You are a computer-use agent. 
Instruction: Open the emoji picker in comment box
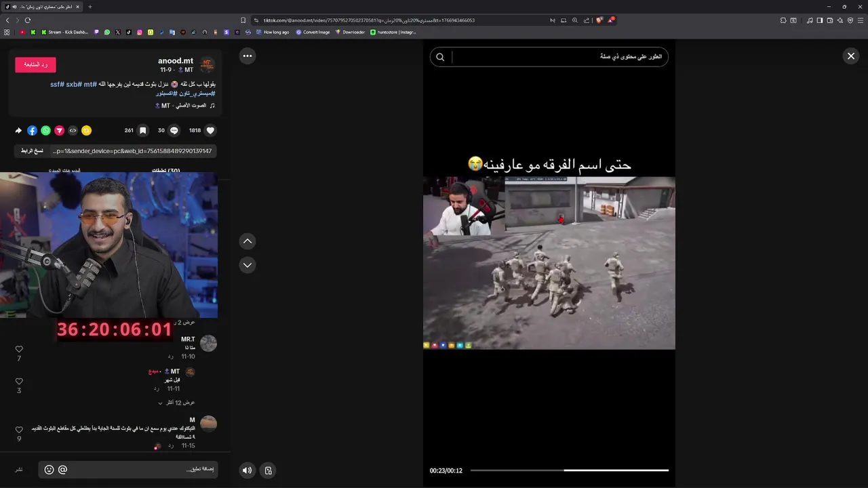click(49, 469)
